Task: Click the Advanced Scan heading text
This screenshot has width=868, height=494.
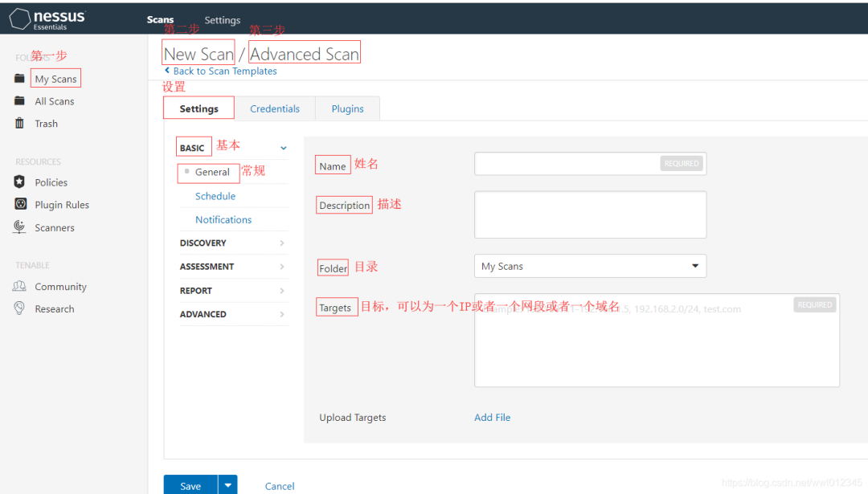Action: click(x=305, y=54)
